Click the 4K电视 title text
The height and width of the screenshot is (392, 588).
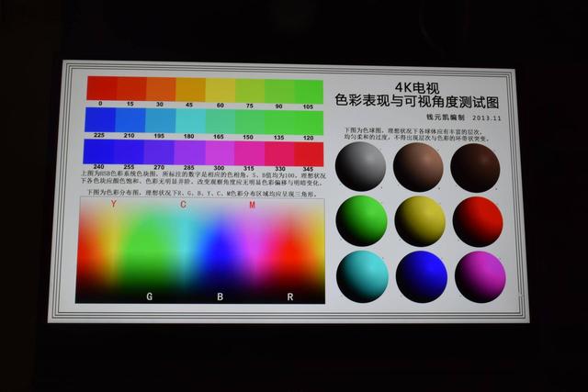(x=417, y=88)
